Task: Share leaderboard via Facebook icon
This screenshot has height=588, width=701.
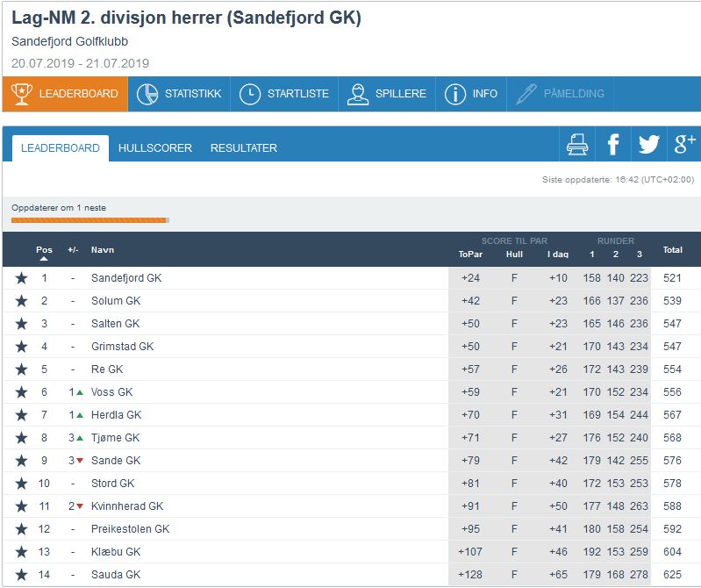Action: pos(613,145)
